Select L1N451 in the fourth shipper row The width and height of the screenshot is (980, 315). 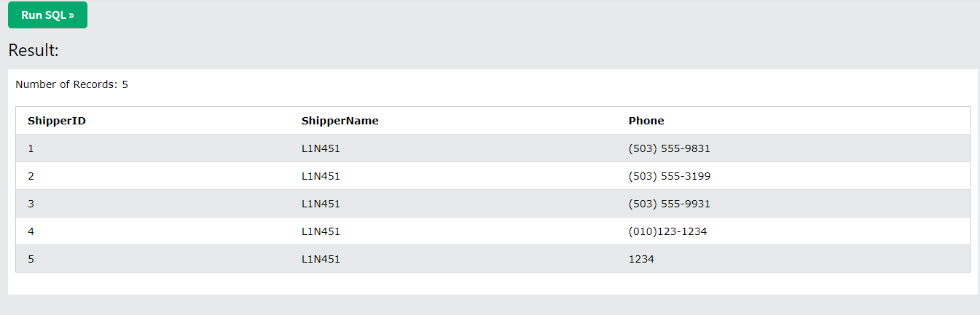pyautogui.click(x=321, y=231)
